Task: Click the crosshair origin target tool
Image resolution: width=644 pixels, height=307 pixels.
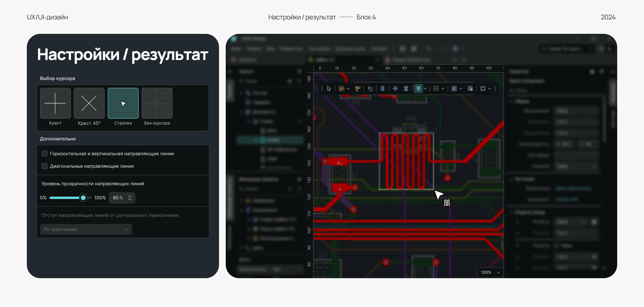Action: pos(395,89)
